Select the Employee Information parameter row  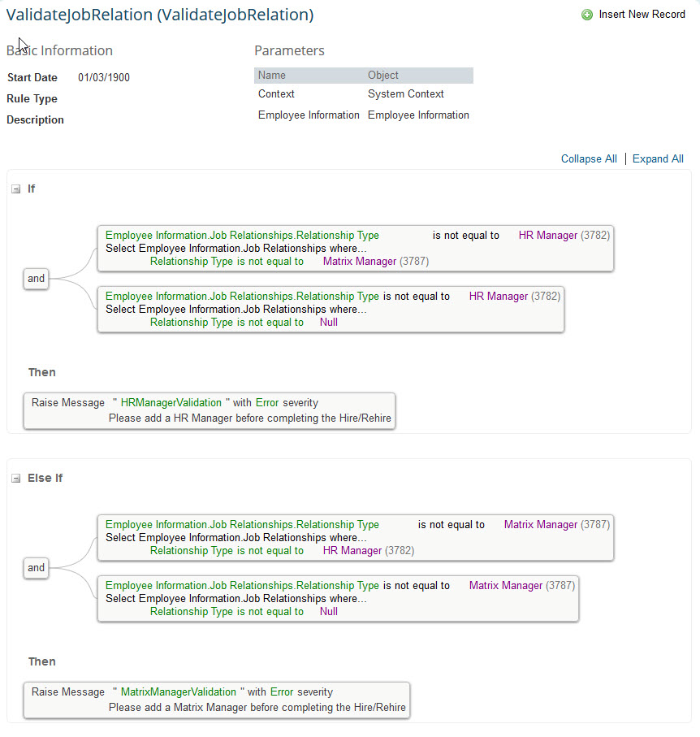click(364, 115)
